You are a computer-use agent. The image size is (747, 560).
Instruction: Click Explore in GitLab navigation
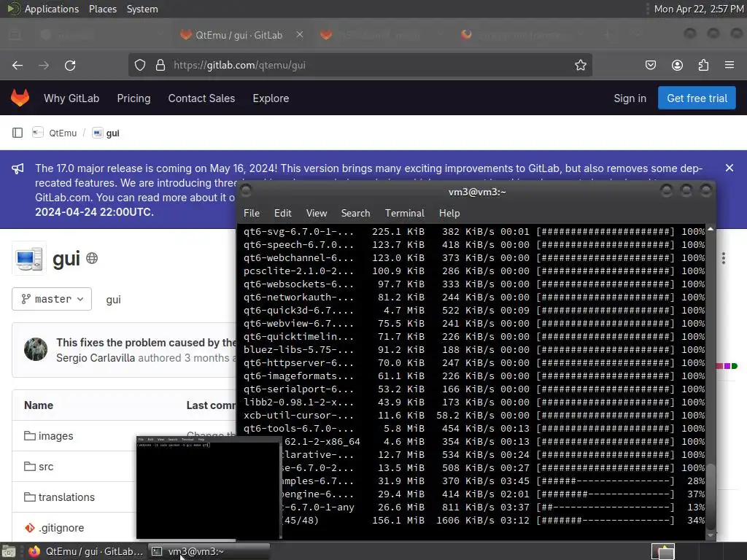(x=271, y=98)
